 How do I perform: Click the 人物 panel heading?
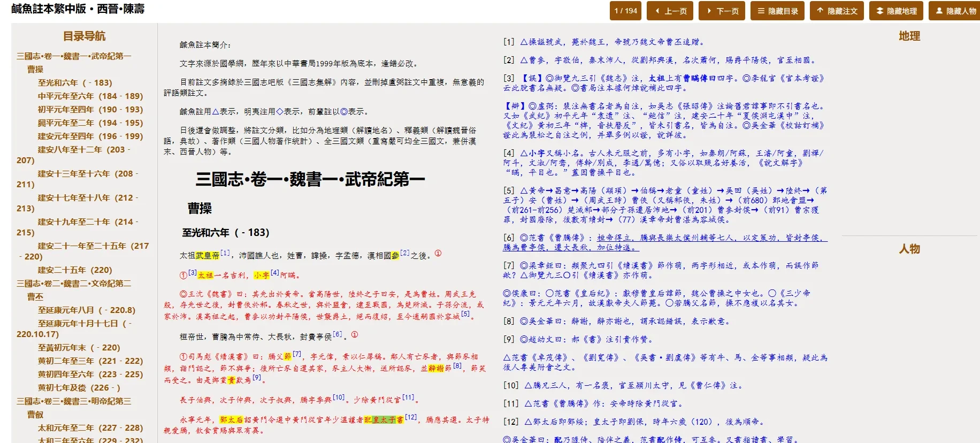tap(909, 249)
